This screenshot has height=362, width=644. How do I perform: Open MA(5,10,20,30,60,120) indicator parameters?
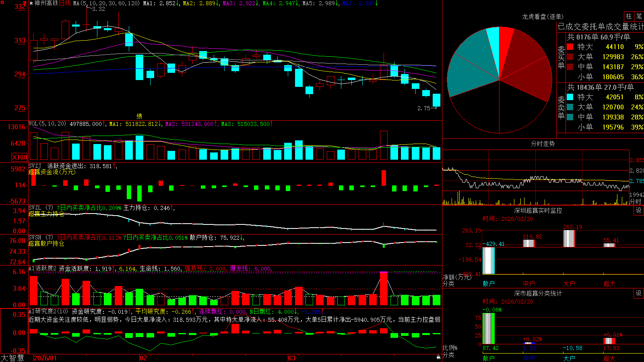pos(106,3)
